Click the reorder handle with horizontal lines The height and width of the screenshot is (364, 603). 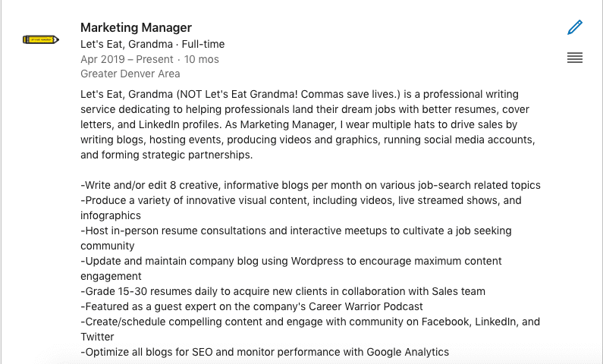click(575, 58)
